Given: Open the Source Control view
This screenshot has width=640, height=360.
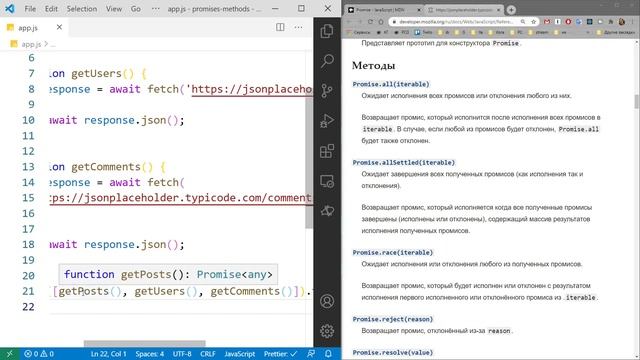Looking at the screenshot, I should coord(327,91).
